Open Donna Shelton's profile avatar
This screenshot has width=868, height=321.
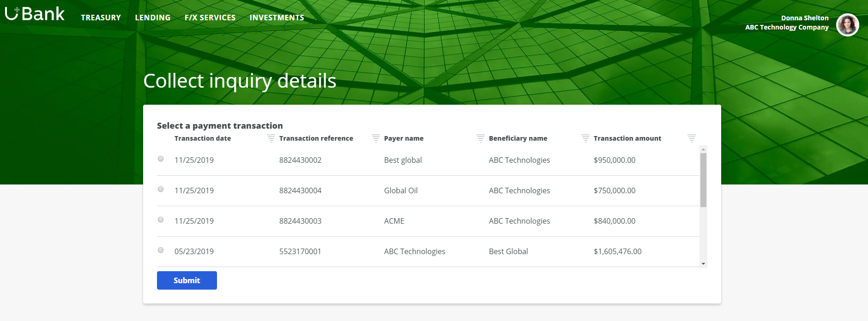pos(847,25)
